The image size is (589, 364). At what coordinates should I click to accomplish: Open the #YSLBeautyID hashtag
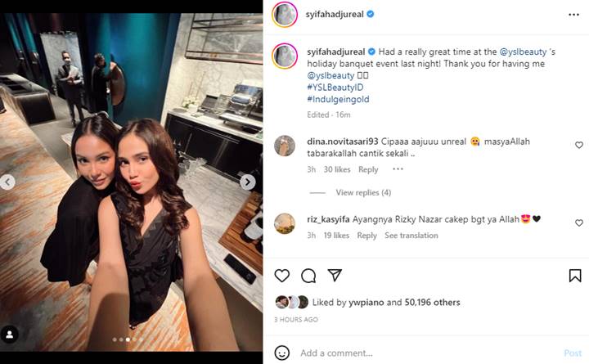click(335, 88)
